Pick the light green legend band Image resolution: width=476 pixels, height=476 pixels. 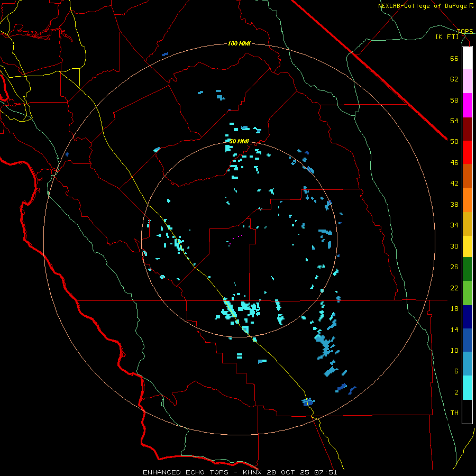click(x=467, y=293)
